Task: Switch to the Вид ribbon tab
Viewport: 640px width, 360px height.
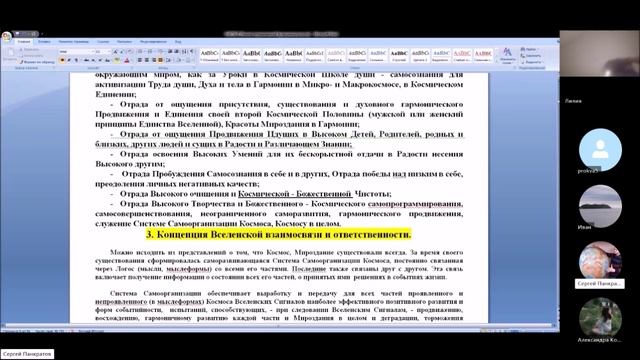Action: (178, 42)
